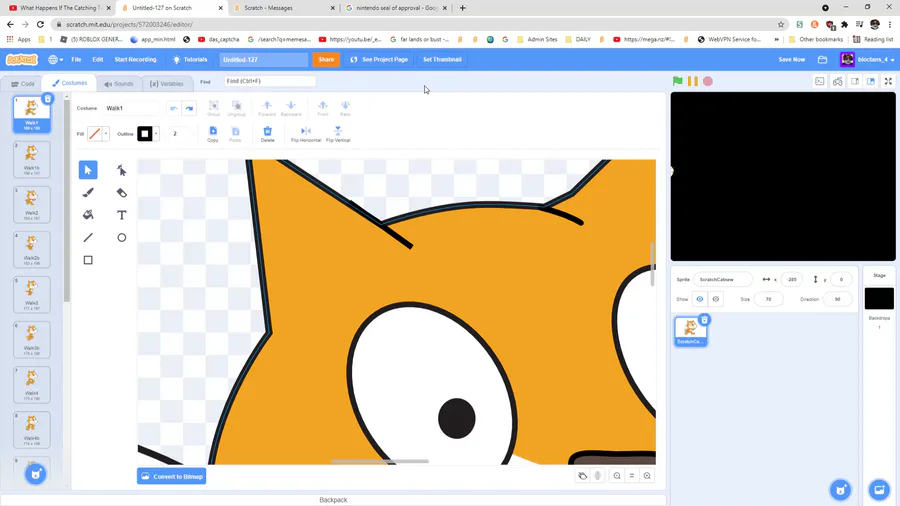Switch to the Code tab

(x=23, y=84)
